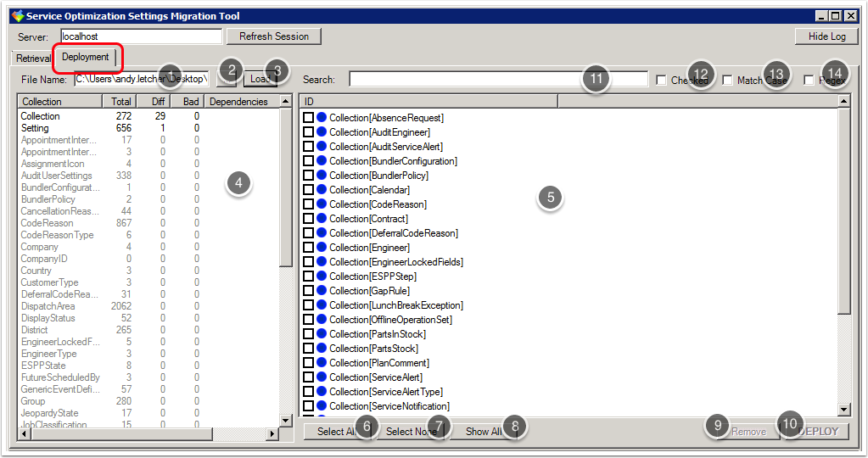Click the blue status icon beside Collection[AbsenceRequest]
Image resolution: width=868 pixels, height=458 pixels.
(x=322, y=118)
